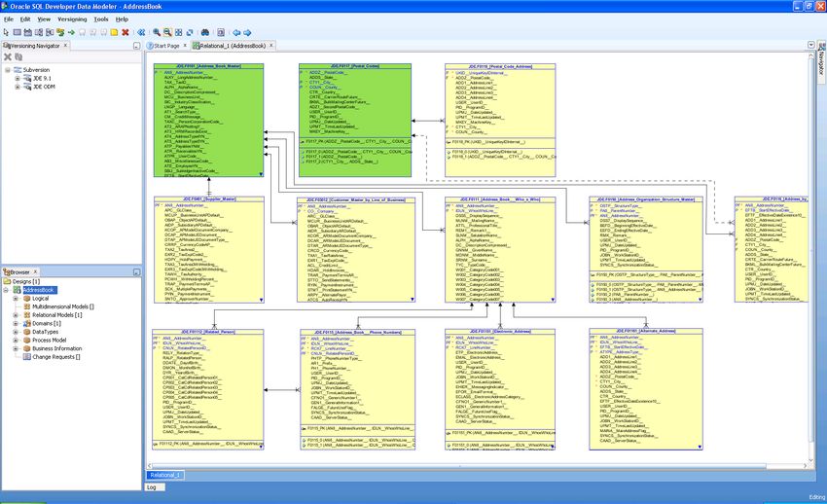Click the Merge Tables toolbar icon
The height and width of the screenshot is (504, 827).
pyautogui.click(x=50, y=33)
